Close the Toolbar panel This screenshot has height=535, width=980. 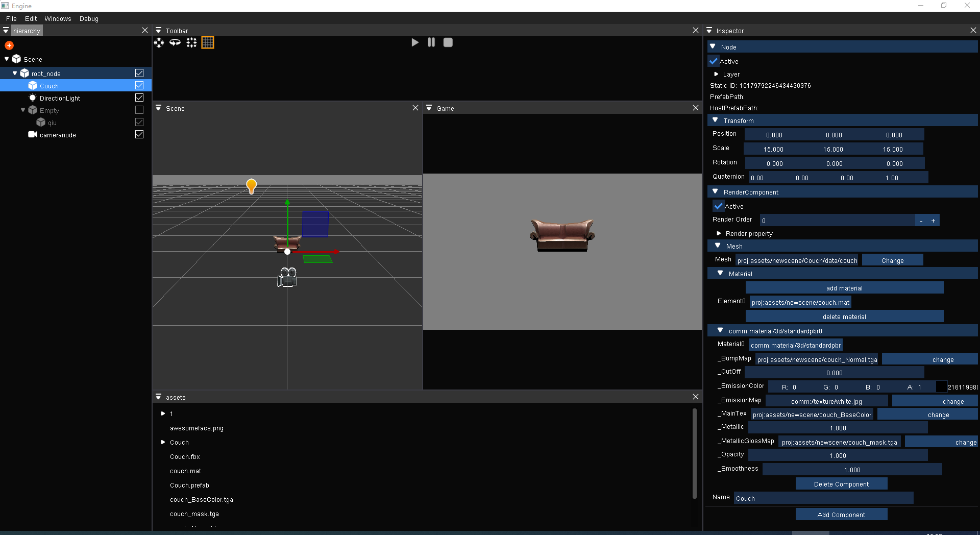(x=696, y=31)
